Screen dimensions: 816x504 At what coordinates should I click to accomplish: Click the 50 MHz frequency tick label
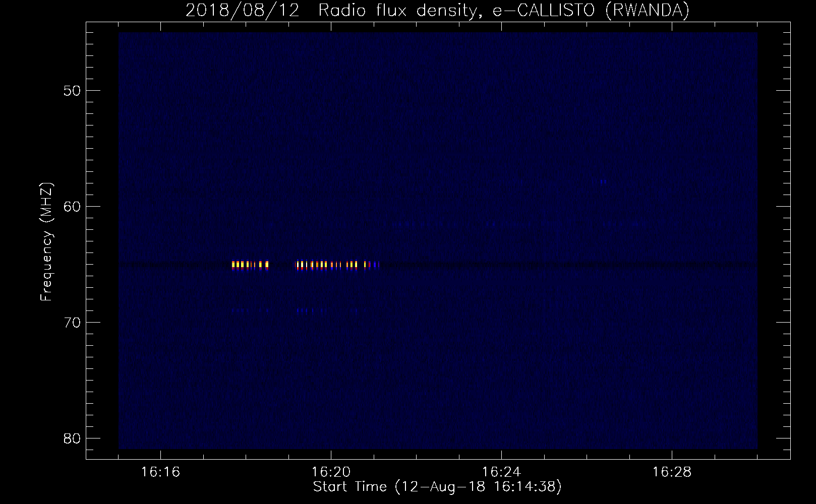click(73, 91)
